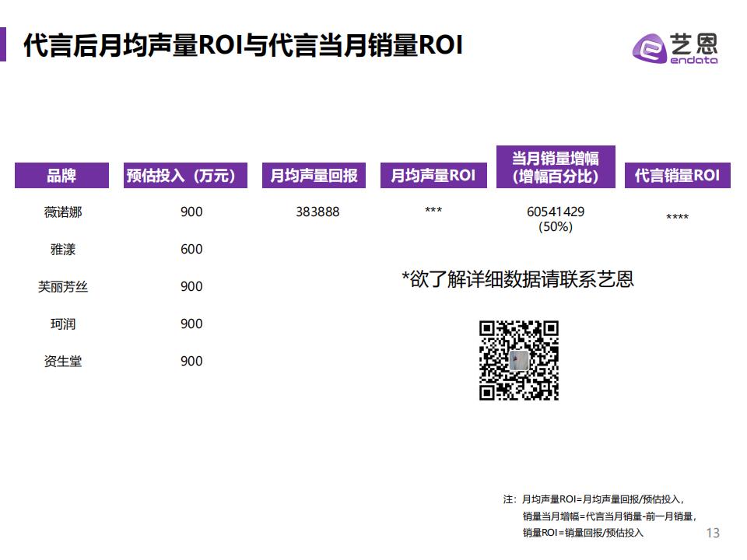Click the 代言销量ROI column header
The height and width of the screenshot is (560, 747).
point(677,175)
